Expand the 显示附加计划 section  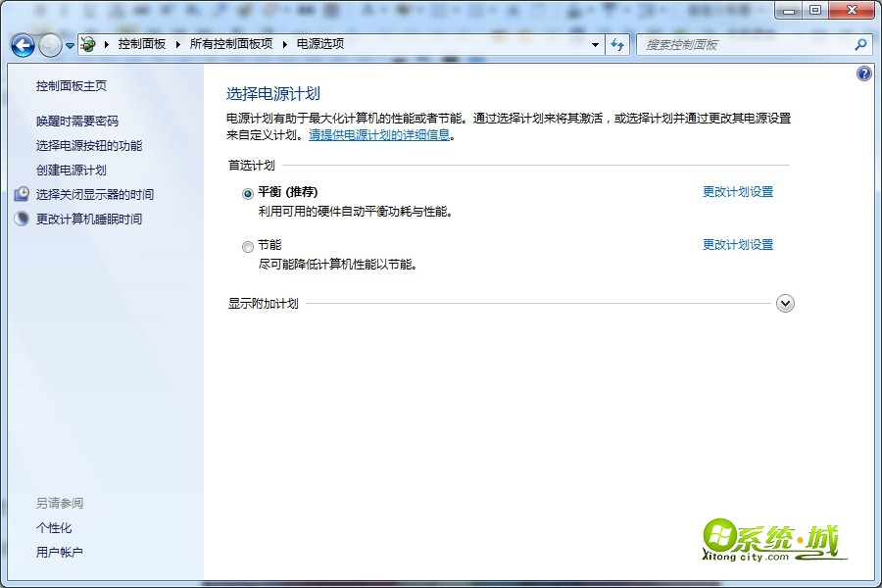(784, 304)
